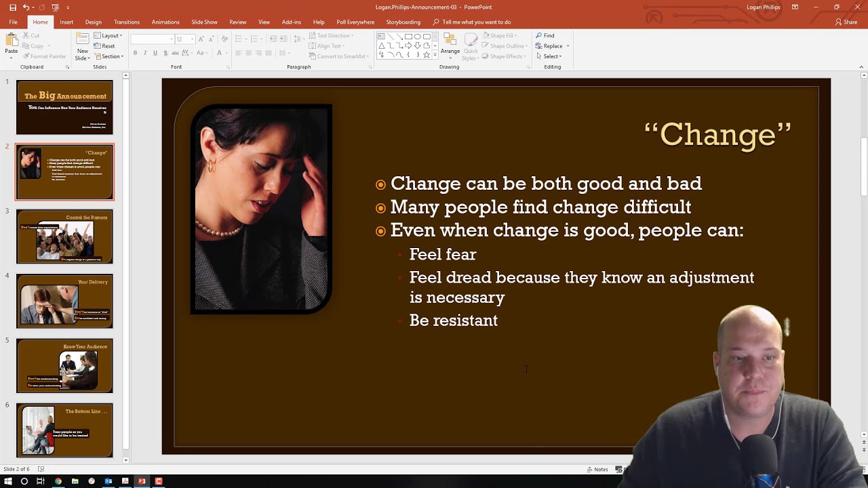Viewport: 868px width, 488px height.
Task: Select the curve shape in the gallery
Action: pyautogui.click(x=399, y=56)
